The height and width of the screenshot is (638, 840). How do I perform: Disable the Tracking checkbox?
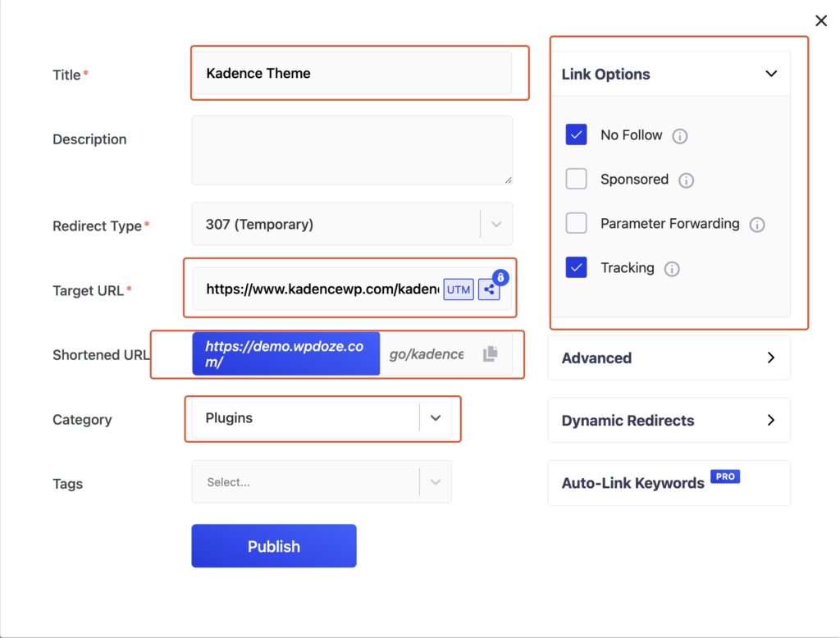(576, 267)
